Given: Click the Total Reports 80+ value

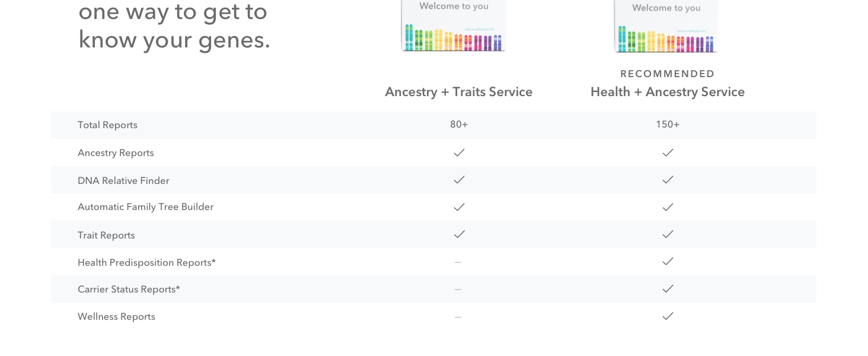Looking at the screenshot, I should coord(459,125).
